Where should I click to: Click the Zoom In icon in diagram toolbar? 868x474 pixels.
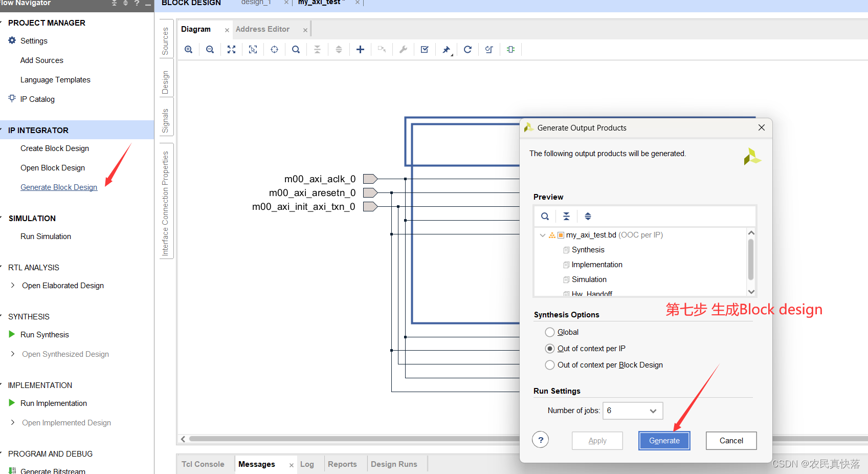coord(189,50)
